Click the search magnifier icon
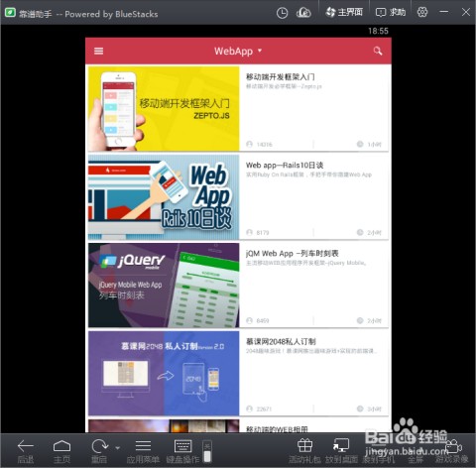Screen dimensions: 476x468 [378, 51]
